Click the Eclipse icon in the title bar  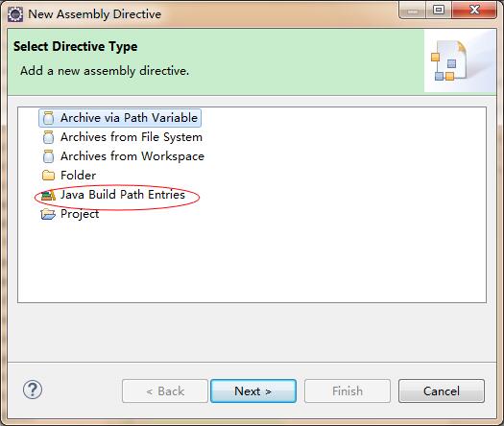[15, 14]
